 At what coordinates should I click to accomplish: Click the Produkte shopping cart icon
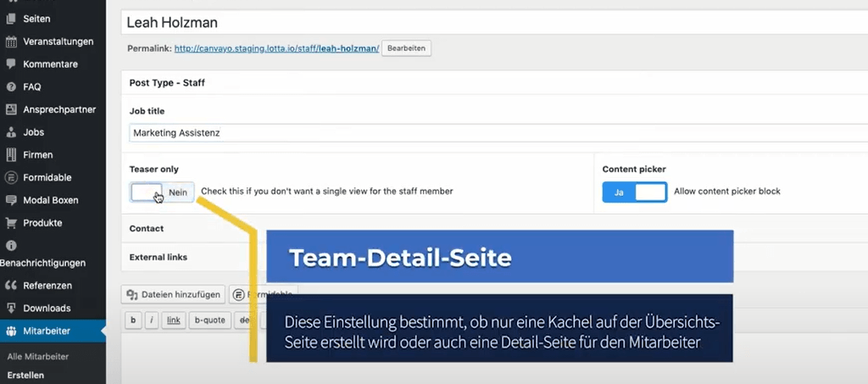[x=11, y=223]
